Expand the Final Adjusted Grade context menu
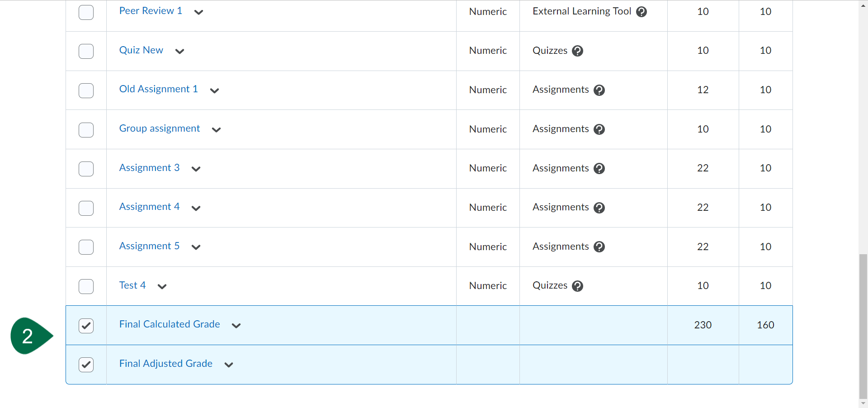 tap(229, 365)
